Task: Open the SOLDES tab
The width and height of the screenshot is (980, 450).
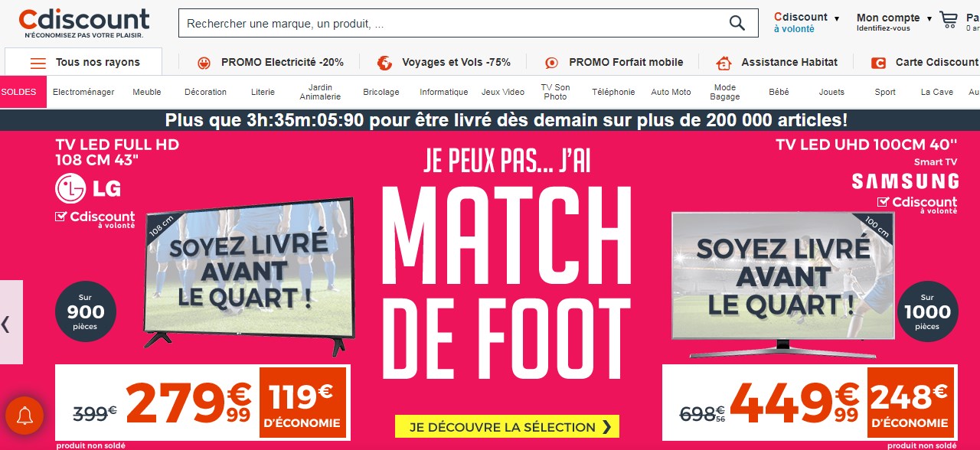Action: click(x=19, y=92)
